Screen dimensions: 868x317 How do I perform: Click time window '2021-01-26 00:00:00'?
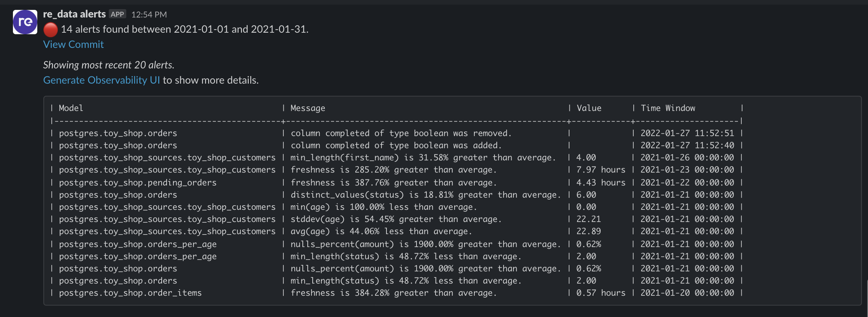pyautogui.click(x=687, y=158)
